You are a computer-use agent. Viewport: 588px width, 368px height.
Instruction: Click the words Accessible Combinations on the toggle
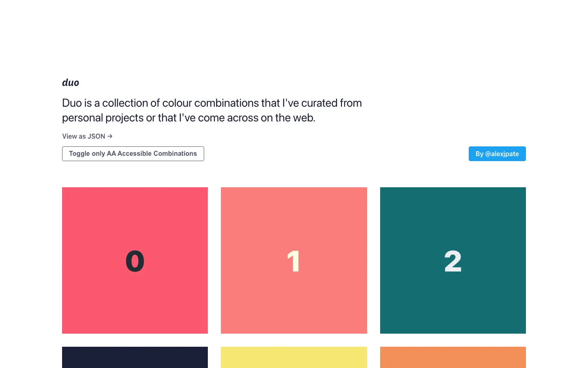(157, 154)
